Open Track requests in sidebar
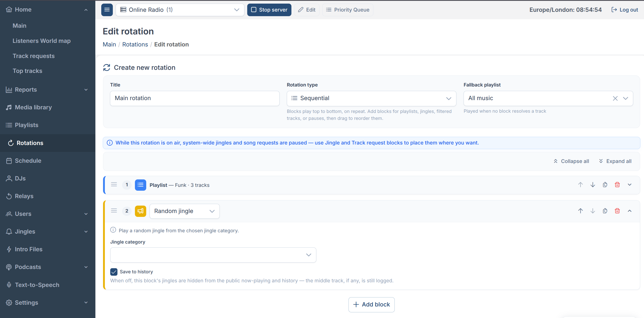This screenshot has height=318, width=644. [34, 56]
